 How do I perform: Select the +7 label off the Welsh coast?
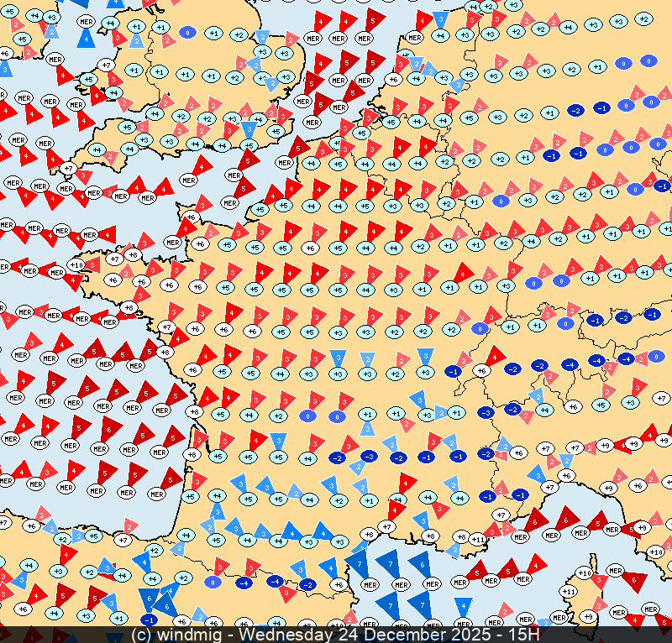click(106, 65)
